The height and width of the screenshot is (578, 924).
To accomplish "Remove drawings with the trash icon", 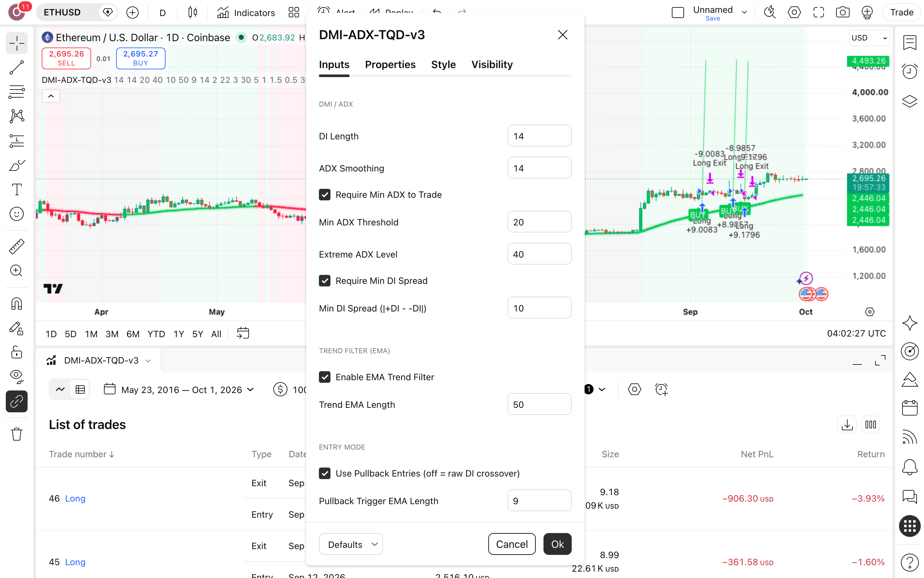I will (x=16, y=434).
